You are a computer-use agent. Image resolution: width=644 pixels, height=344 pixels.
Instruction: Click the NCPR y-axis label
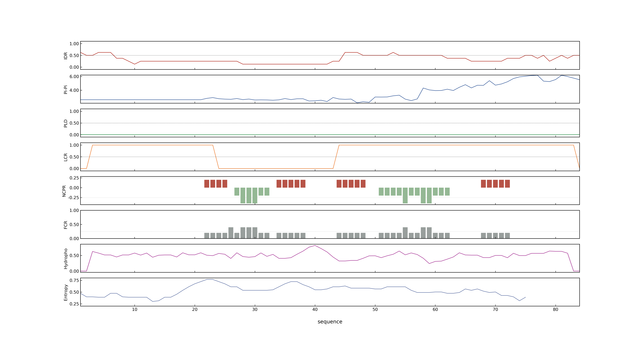64,191
